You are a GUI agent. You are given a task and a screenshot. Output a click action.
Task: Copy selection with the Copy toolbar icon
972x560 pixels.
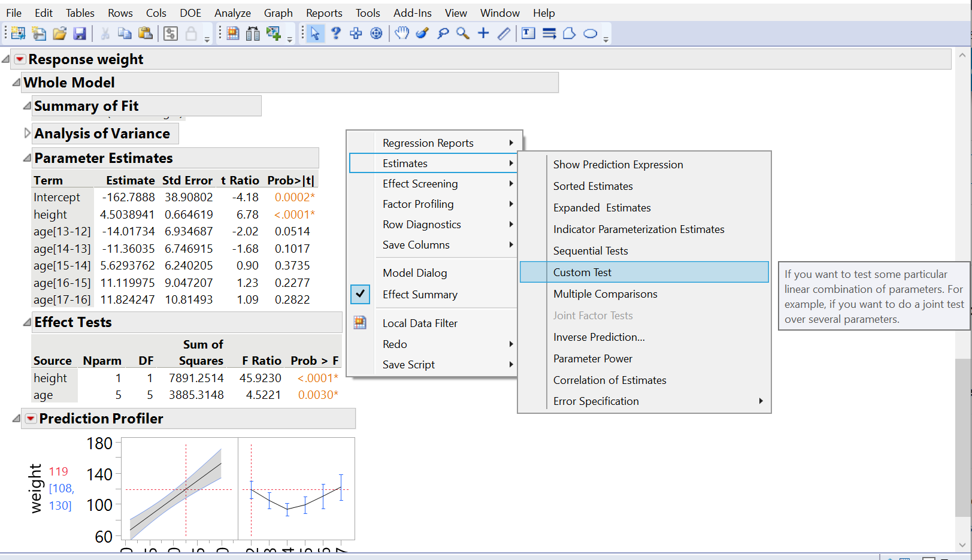tap(124, 33)
